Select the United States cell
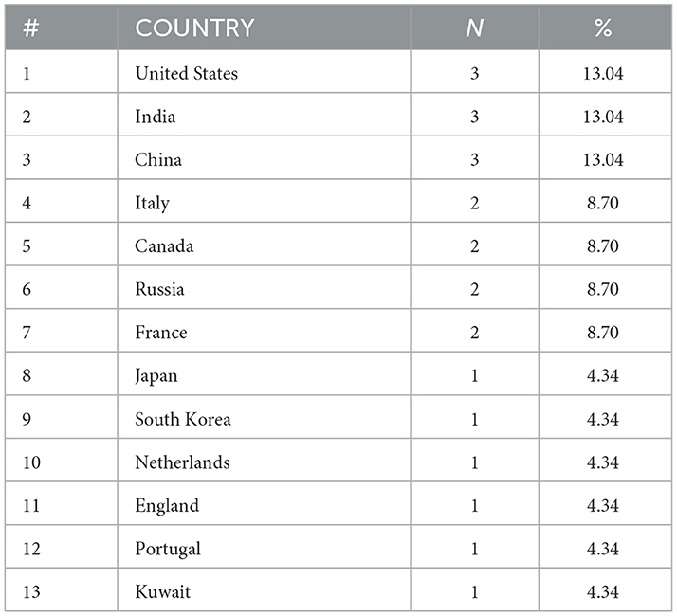 (x=186, y=73)
